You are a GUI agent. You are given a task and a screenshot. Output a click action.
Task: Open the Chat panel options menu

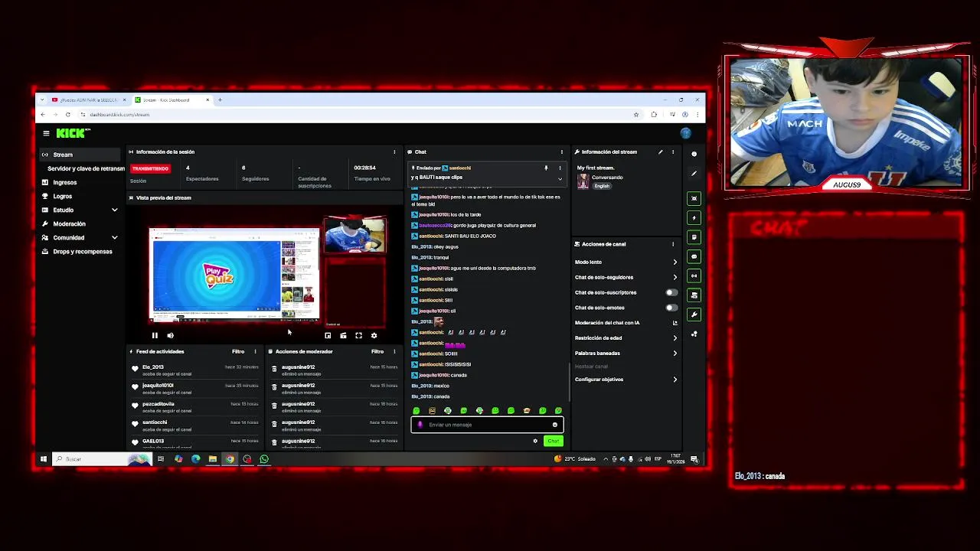tap(561, 152)
